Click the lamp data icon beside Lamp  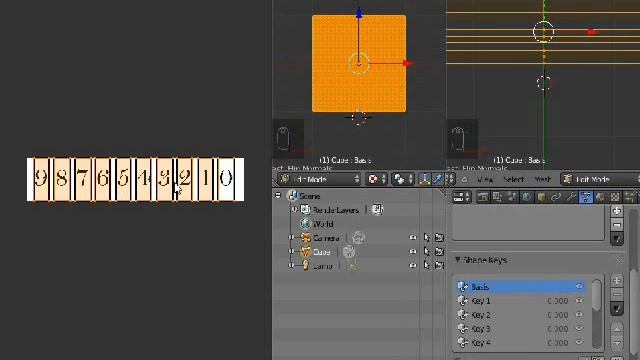352,266
